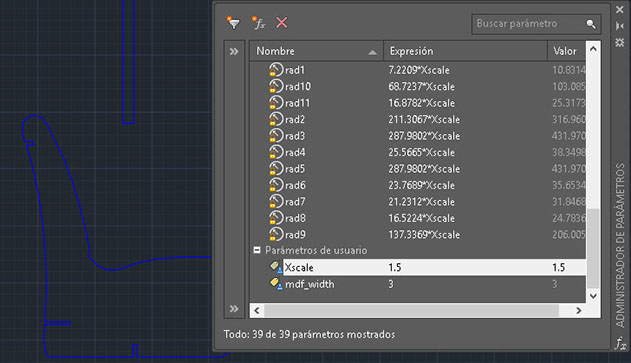Click the bottom double-chevron expander
This screenshot has width=631, height=363.
(234, 309)
